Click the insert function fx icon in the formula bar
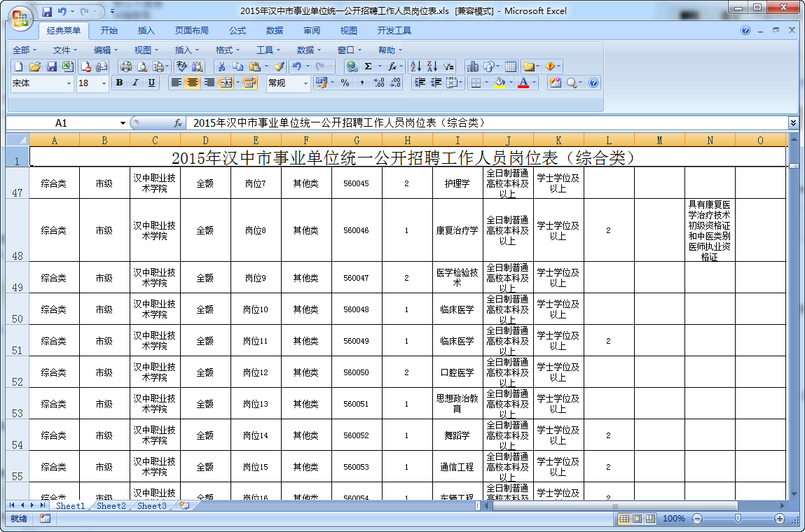Screen dimensions: 805x532 (x=178, y=123)
